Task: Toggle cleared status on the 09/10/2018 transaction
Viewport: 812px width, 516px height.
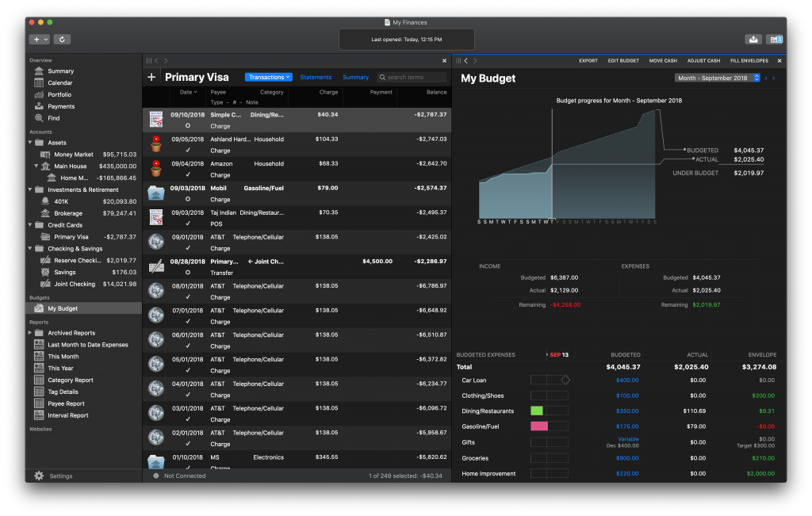Action: pyautogui.click(x=187, y=126)
